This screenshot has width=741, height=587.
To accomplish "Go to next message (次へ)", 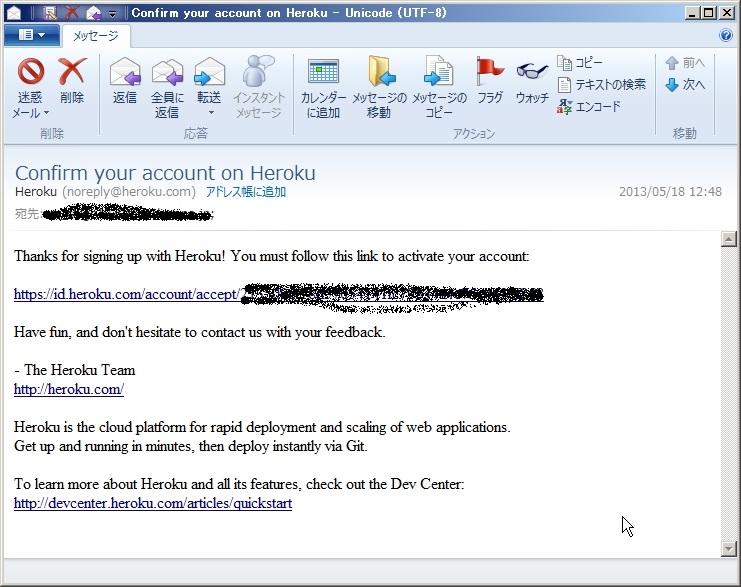I will 685,85.
